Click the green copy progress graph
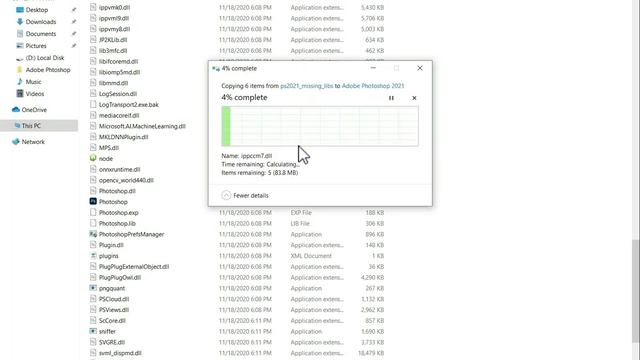This screenshot has height=360, width=640. (320, 126)
